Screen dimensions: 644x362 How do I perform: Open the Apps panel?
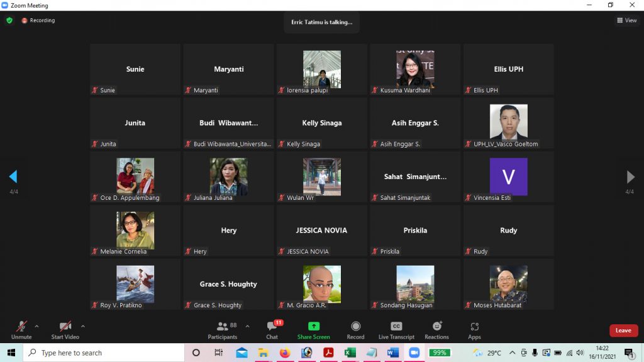pyautogui.click(x=474, y=330)
